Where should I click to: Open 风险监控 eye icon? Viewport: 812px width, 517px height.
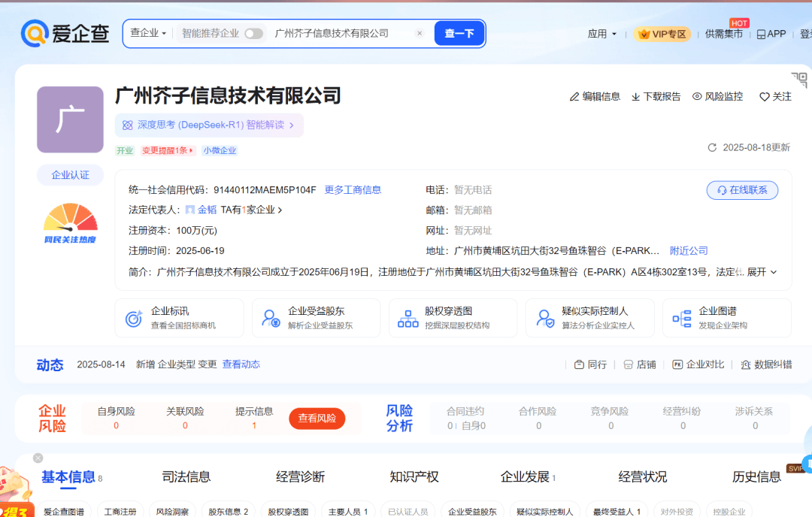coord(697,97)
